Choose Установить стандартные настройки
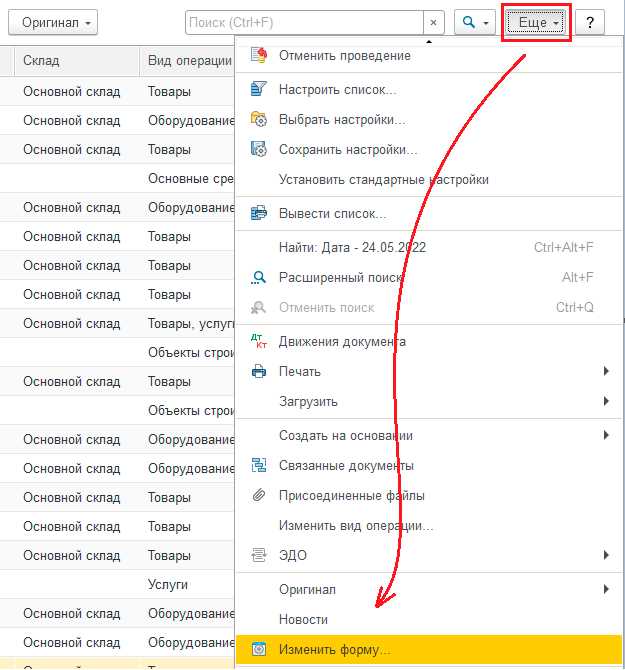 (384, 179)
